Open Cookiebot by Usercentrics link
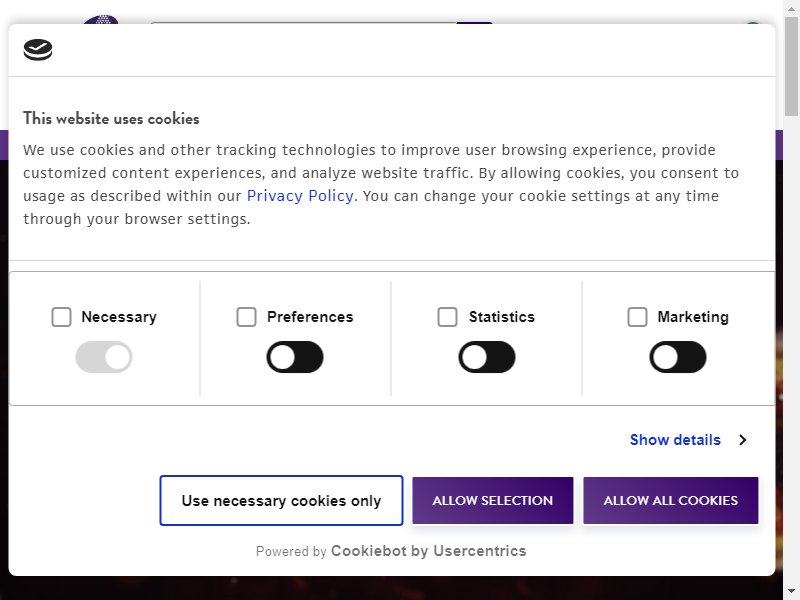The image size is (800, 600). point(429,551)
